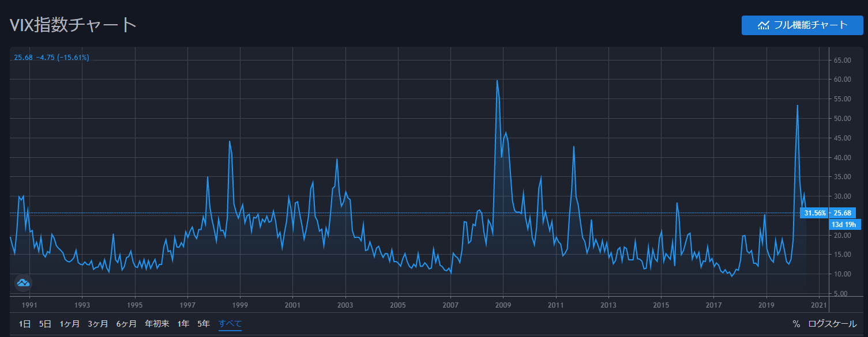Click the 2009 peak on the chart line
Image resolution: width=868 pixels, height=337 pixels.
pyautogui.click(x=497, y=81)
